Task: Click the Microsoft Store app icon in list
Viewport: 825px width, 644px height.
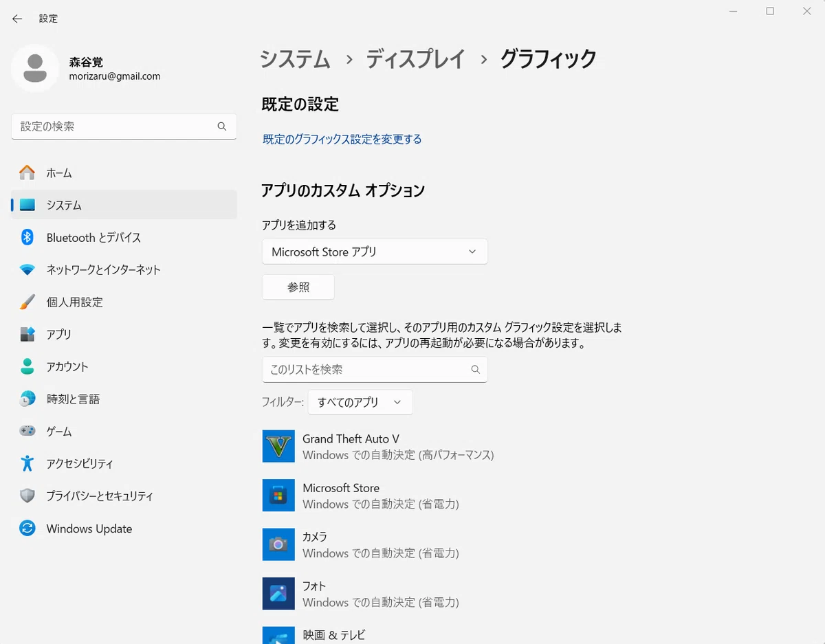Action: tap(278, 496)
